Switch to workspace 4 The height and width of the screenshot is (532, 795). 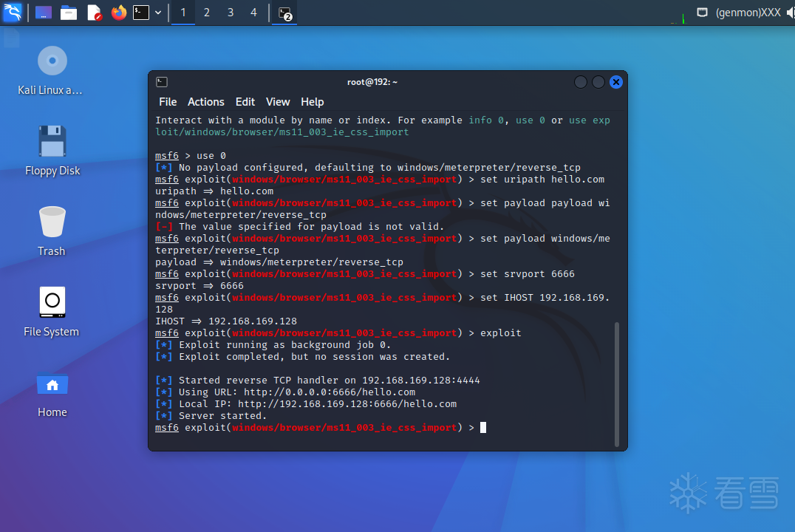(x=253, y=12)
